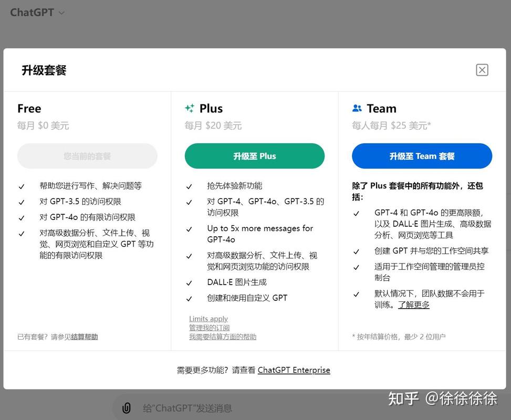The width and height of the screenshot is (511, 420).
Task: Upgrade to the Plus plan
Action: point(255,156)
